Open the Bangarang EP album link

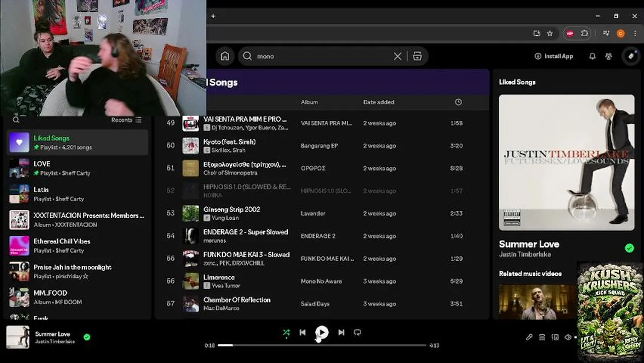(x=319, y=146)
